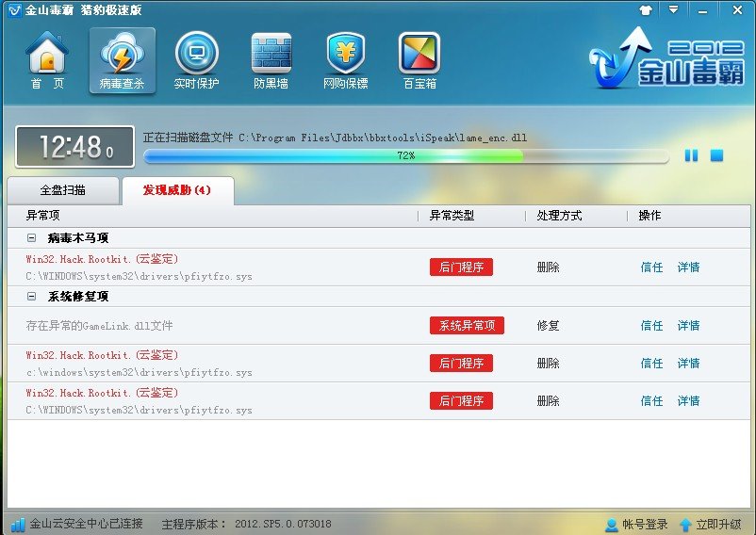Click the 12:48 scan timer display
This screenshot has width=756, height=535.
point(74,147)
